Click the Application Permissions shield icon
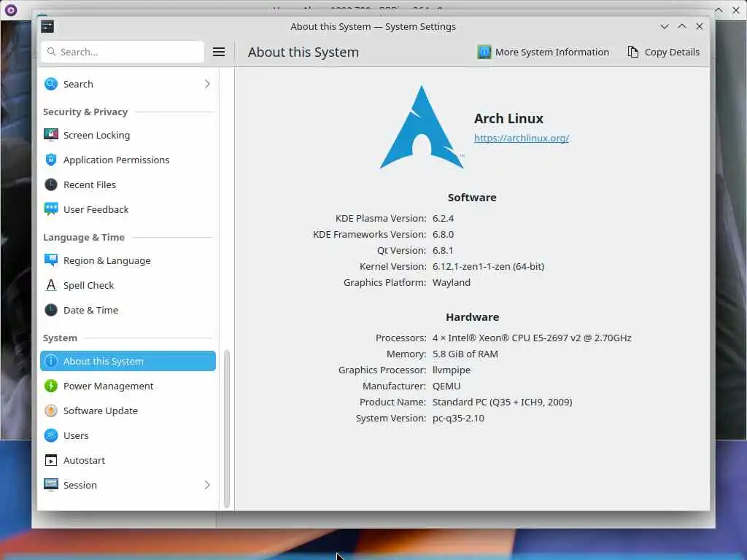Screen dimensions: 747x560 tap(51, 160)
